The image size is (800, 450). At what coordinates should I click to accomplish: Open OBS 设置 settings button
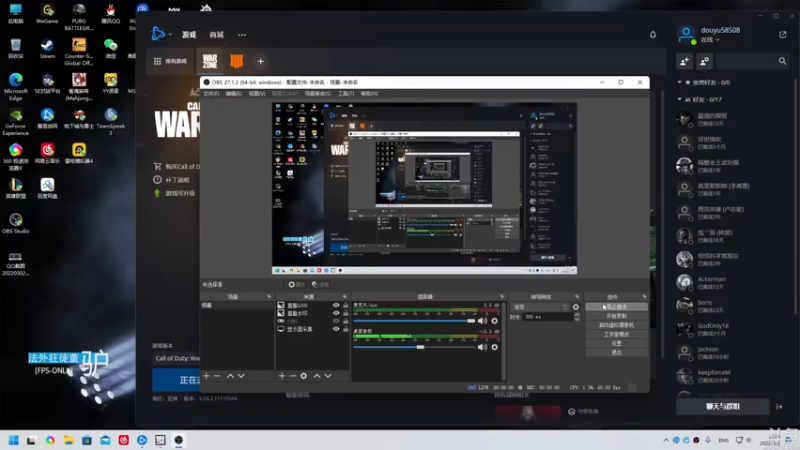pyautogui.click(x=616, y=343)
